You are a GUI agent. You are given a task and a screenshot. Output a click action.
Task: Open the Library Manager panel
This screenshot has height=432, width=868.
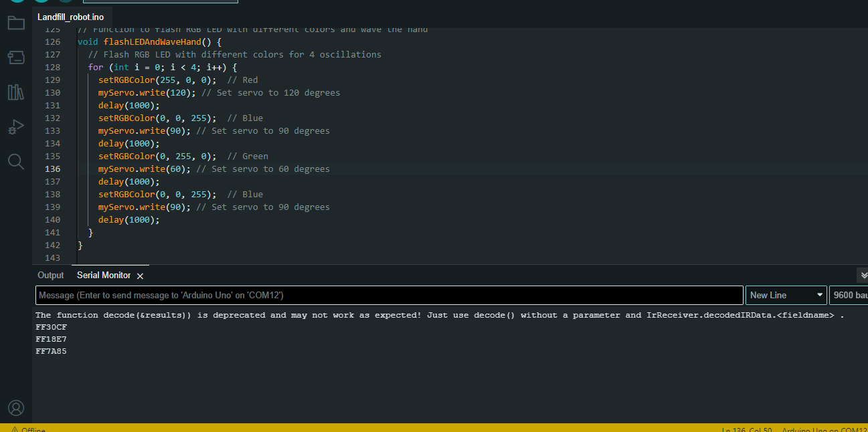coord(15,92)
